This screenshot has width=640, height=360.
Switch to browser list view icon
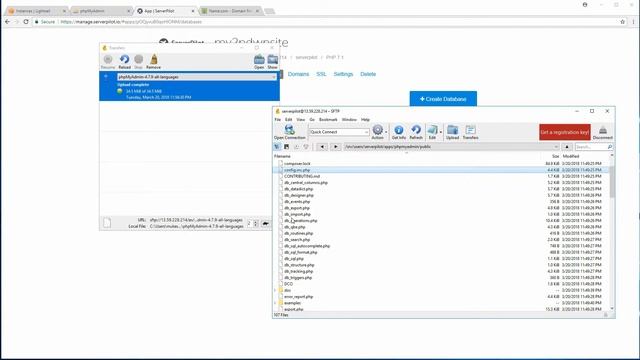tap(277, 147)
